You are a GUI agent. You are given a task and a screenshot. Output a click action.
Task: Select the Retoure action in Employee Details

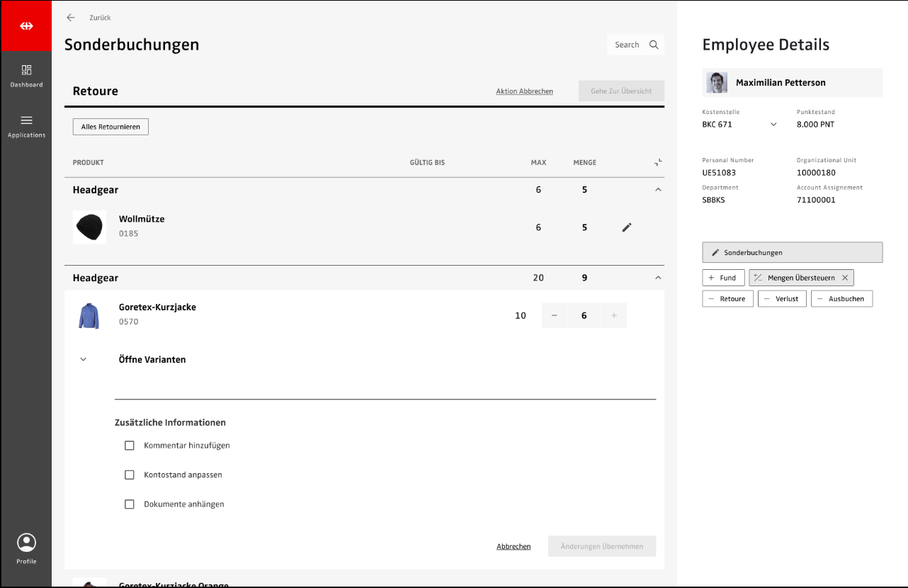[x=727, y=299]
